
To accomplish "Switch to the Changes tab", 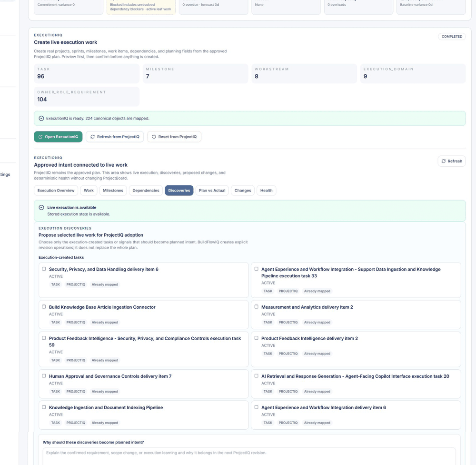I will 243,191.
